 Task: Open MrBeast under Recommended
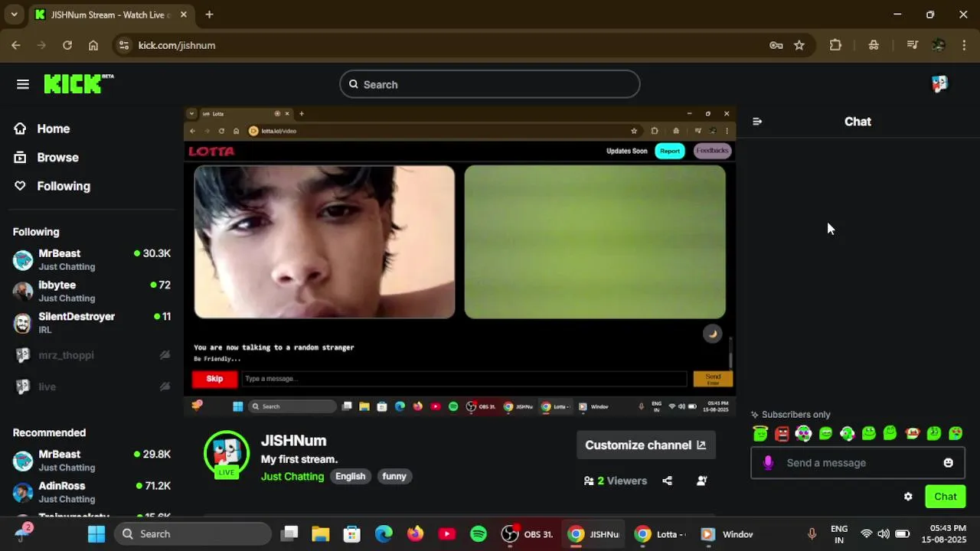tap(92, 461)
